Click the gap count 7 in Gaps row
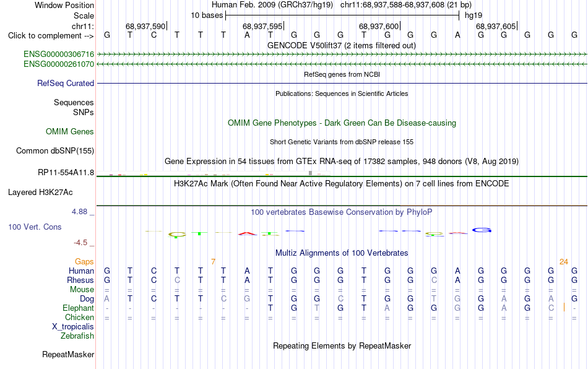This screenshot has width=588, height=369. pyautogui.click(x=213, y=262)
